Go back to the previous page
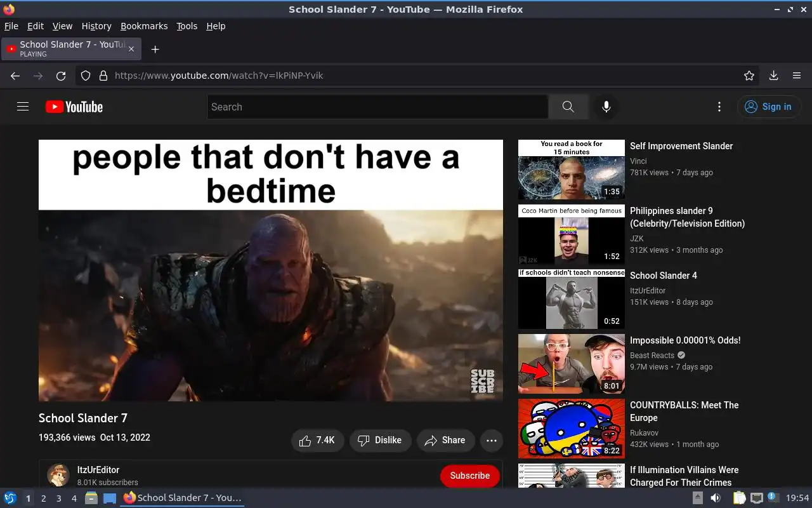Image resolution: width=812 pixels, height=508 pixels. point(15,76)
